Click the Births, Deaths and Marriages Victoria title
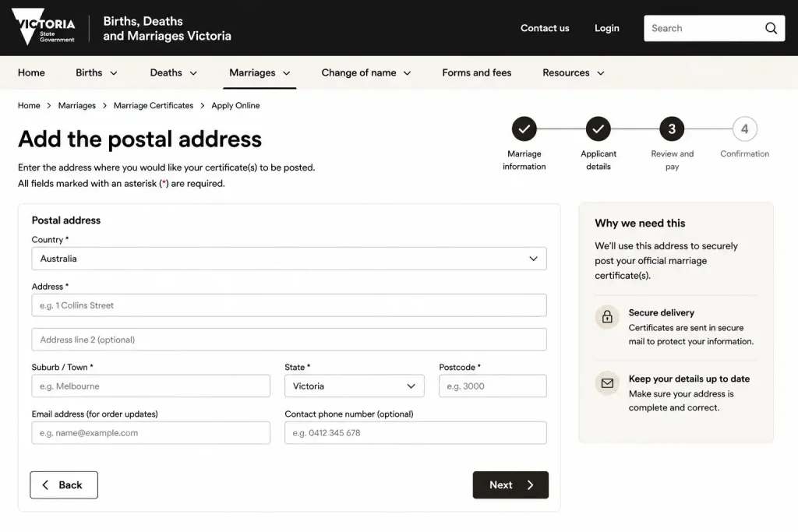Viewport: 798px width, 532px height. coord(167,29)
